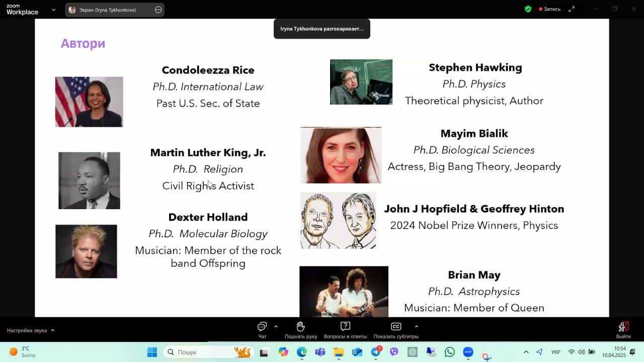Click the Windows Start button
Screen dimensions: 644x362
tap(152, 352)
